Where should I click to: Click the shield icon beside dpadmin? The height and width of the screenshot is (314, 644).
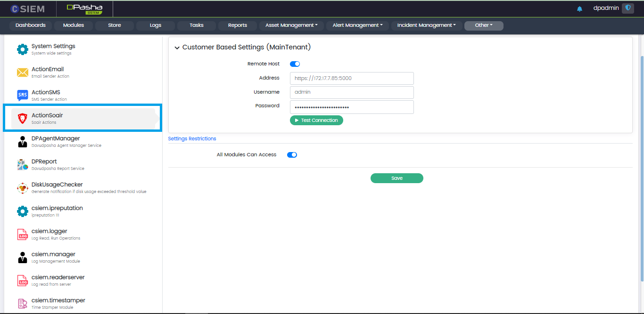point(627,8)
